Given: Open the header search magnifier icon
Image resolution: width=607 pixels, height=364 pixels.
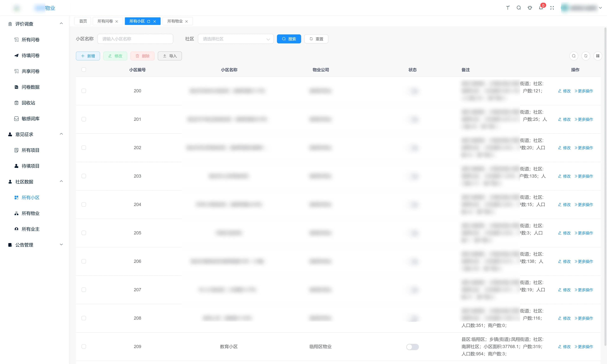Looking at the screenshot, I should point(519,8).
